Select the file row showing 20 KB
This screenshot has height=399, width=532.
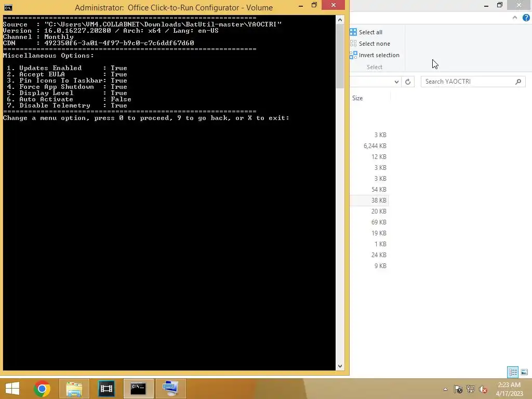[369, 211]
